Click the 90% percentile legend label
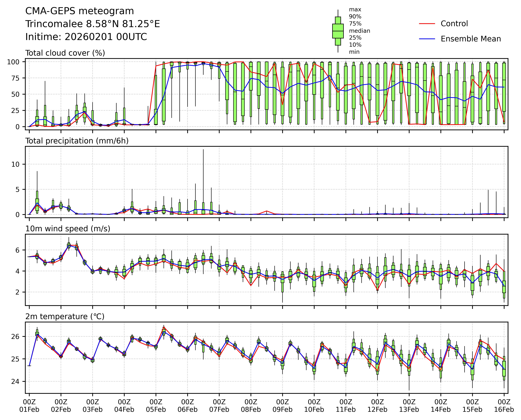This screenshot has width=521, height=420. (x=355, y=17)
